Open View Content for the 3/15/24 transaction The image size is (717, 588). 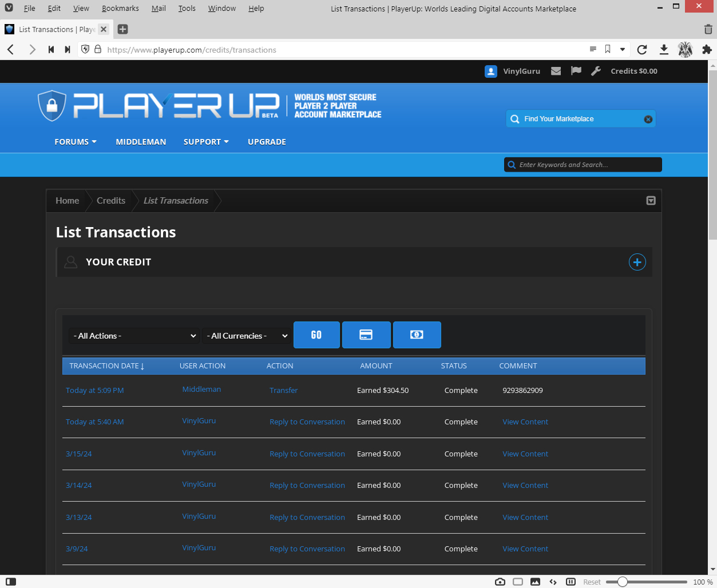(x=525, y=454)
